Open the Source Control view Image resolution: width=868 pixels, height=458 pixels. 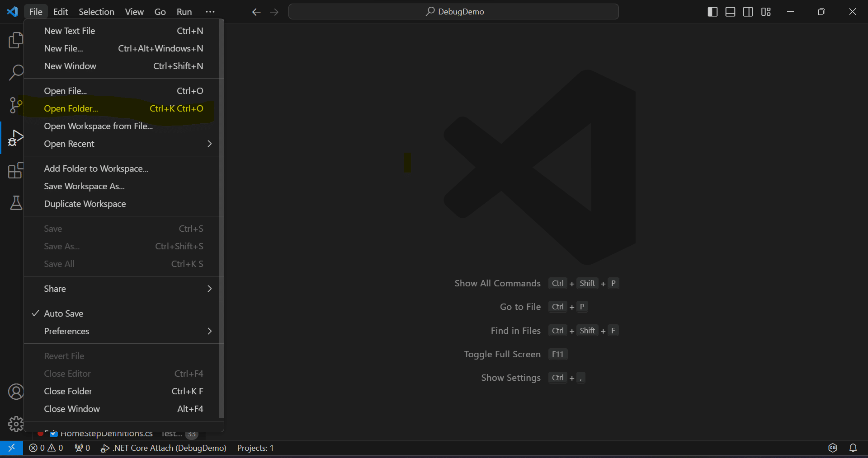pos(16,105)
